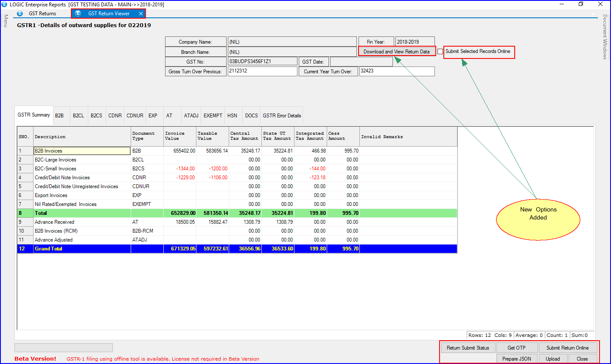Click the Company Name field
This screenshot has height=364, width=611.
(x=292, y=42)
